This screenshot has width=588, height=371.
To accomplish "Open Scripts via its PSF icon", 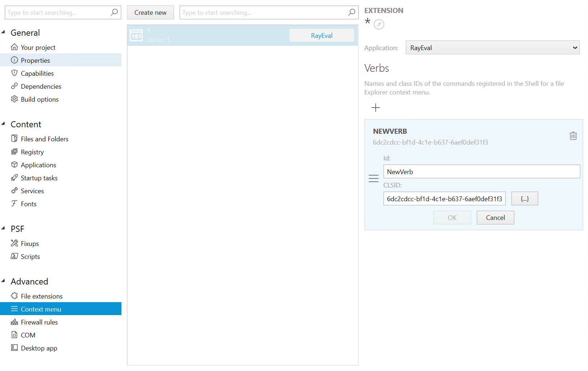I will point(14,256).
